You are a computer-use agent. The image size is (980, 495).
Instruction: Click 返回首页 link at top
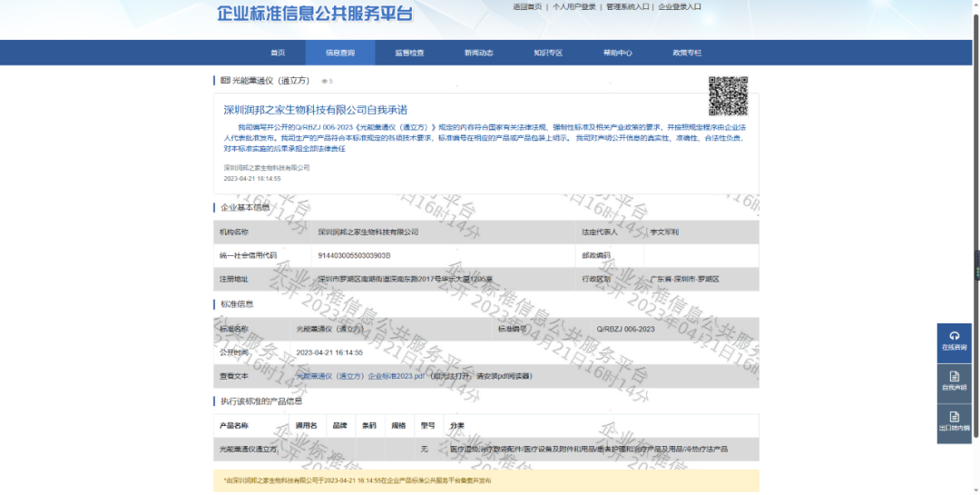coord(527,7)
